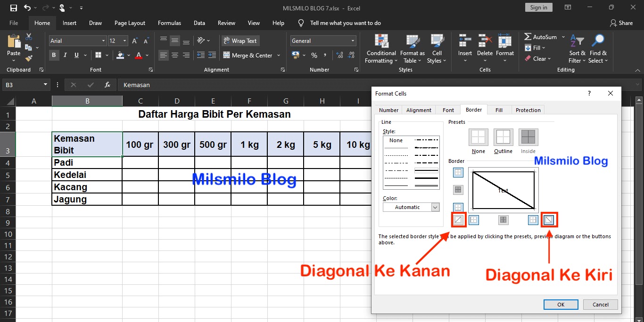Toggle right border in Format Cells
This screenshot has width=644, height=322.
click(533, 219)
